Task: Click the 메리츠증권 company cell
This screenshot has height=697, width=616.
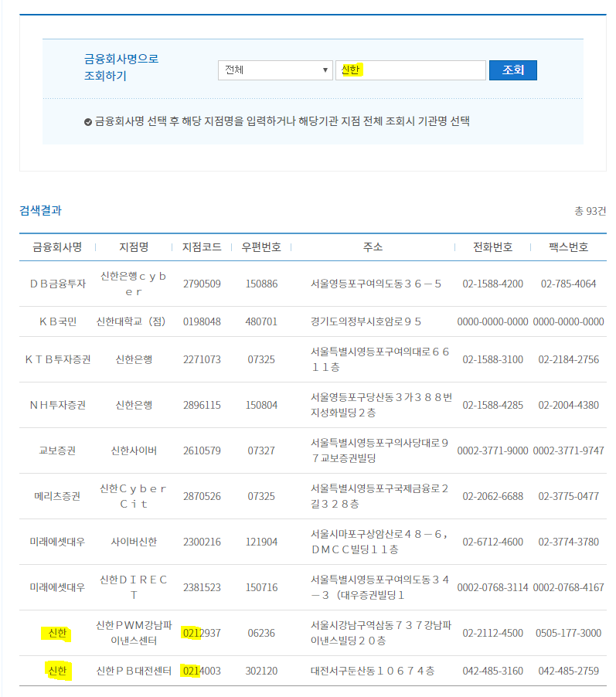Action: point(57,496)
